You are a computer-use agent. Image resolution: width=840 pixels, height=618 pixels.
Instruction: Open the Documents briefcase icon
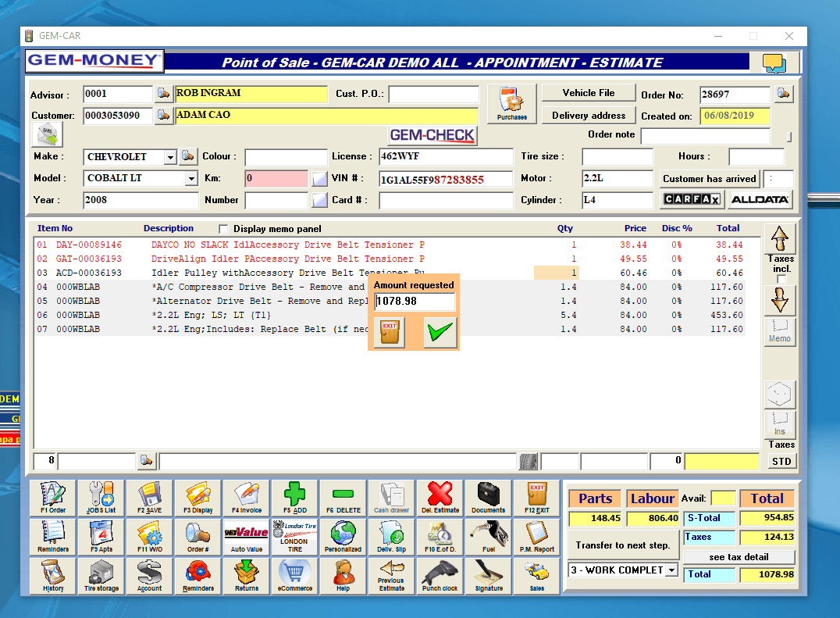point(488,498)
